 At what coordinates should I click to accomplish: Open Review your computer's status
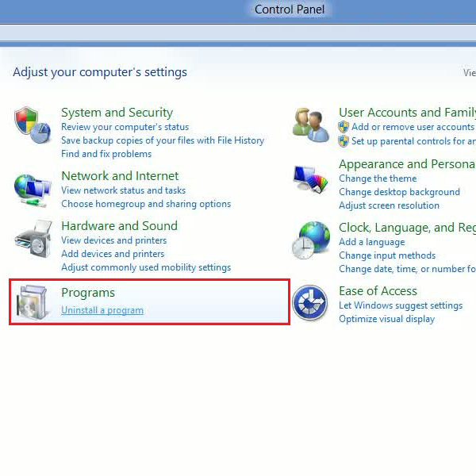click(125, 127)
